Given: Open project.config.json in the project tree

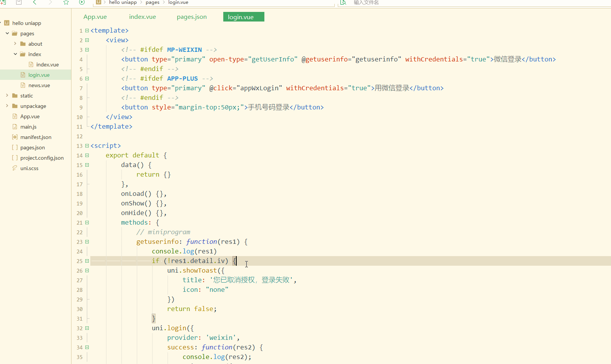Looking at the screenshot, I should (x=42, y=158).
